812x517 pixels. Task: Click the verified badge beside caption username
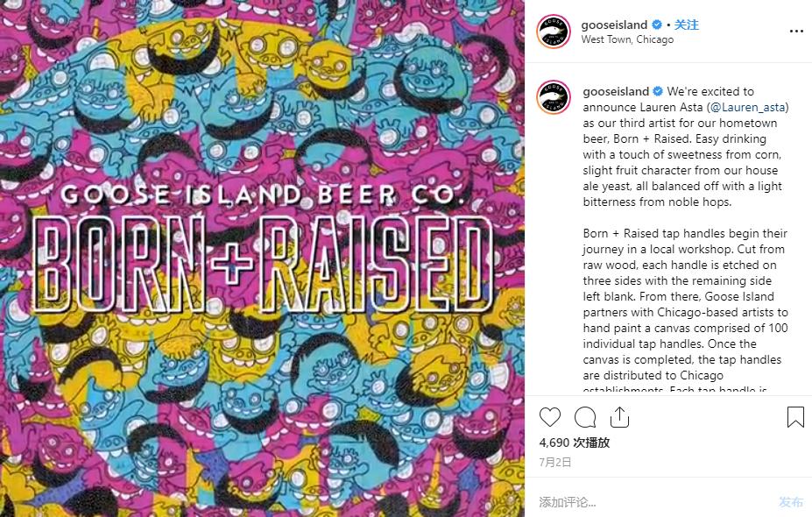point(658,91)
